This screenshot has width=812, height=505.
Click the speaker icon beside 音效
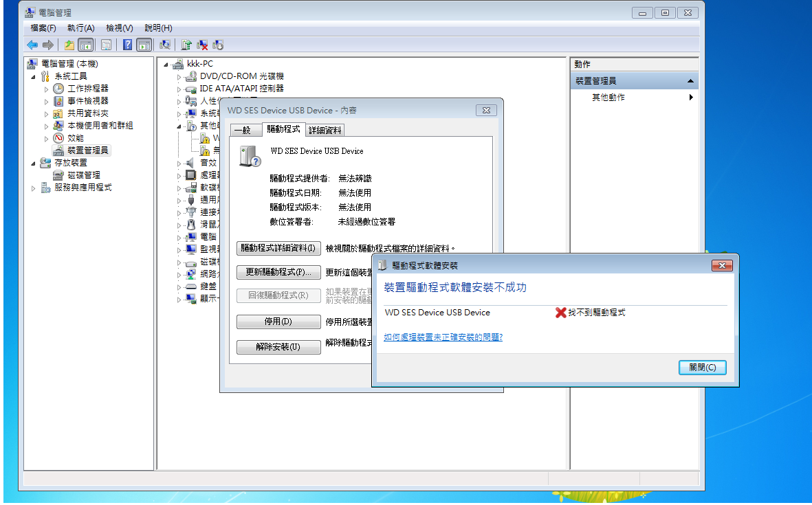(x=190, y=163)
